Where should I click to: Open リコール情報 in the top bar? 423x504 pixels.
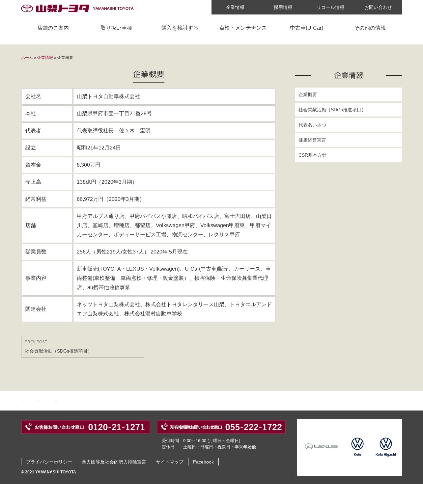coord(330,7)
